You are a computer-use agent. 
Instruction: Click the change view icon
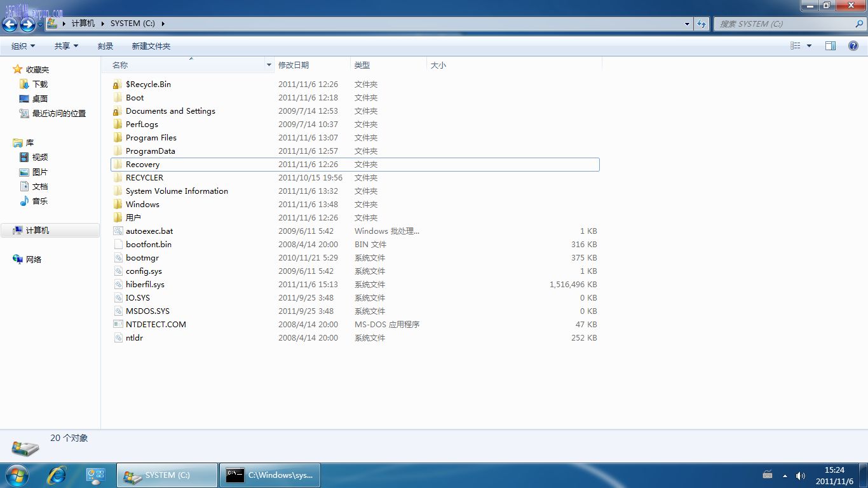coord(795,46)
